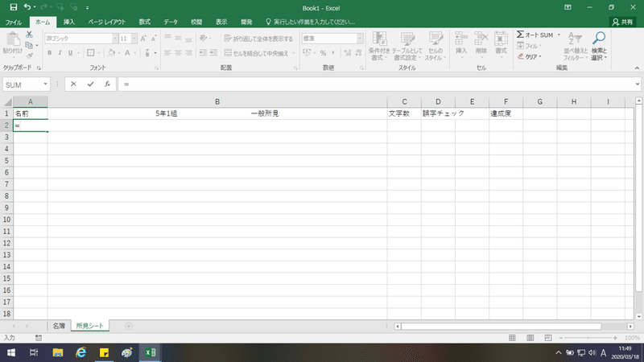Switch to the Data (データ) tab
This screenshot has width=644, height=362.
(171, 22)
